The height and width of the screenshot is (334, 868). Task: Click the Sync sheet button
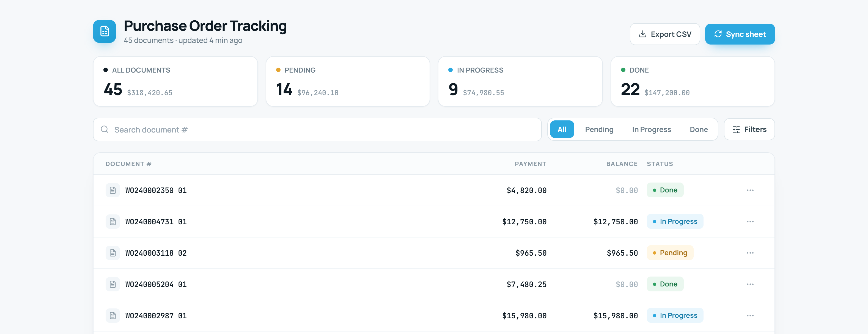pyautogui.click(x=740, y=34)
